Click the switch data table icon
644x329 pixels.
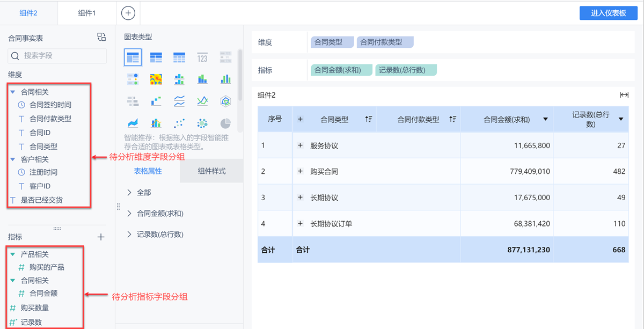101,37
